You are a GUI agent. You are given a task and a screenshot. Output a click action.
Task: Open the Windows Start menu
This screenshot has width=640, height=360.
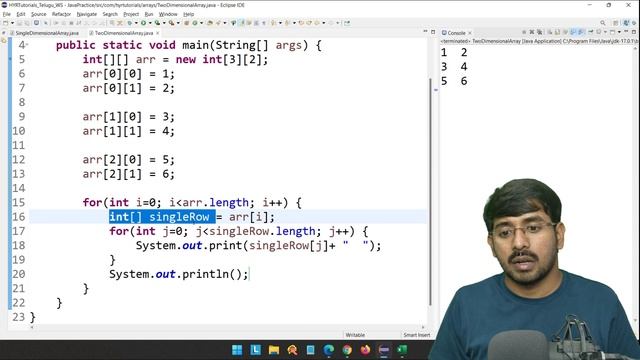237,350
